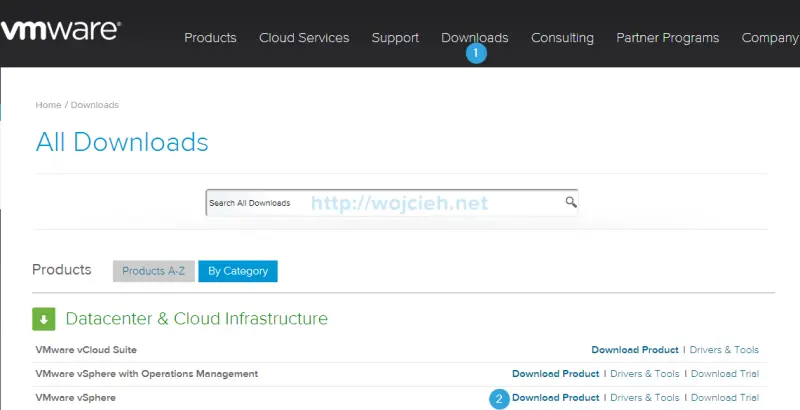Download Product for vSphere with Operations Management

556,374
